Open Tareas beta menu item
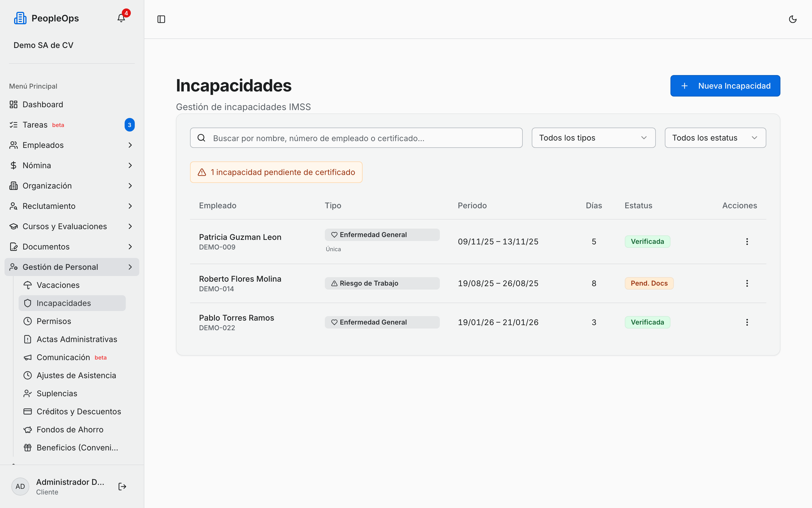Image resolution: width=812 pixels, height=508 pixels. (x=72, y=125)
